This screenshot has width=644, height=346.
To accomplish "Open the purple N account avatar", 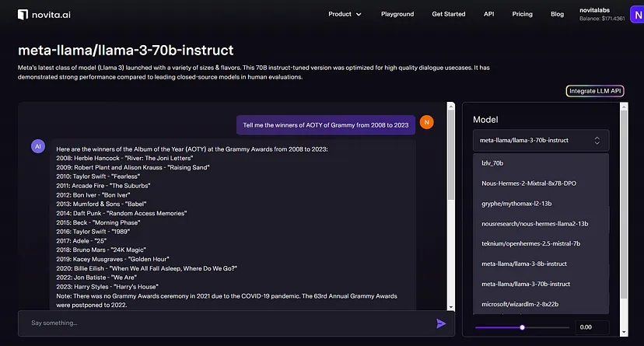I will coord(638,16).
